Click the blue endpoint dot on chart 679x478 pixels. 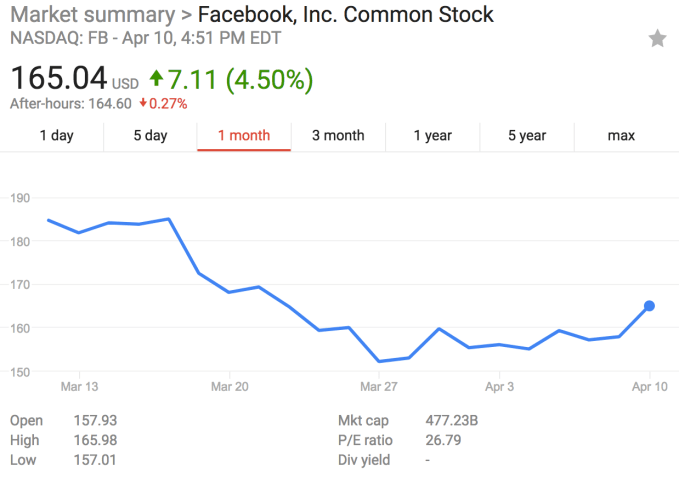tap(649, 306)
